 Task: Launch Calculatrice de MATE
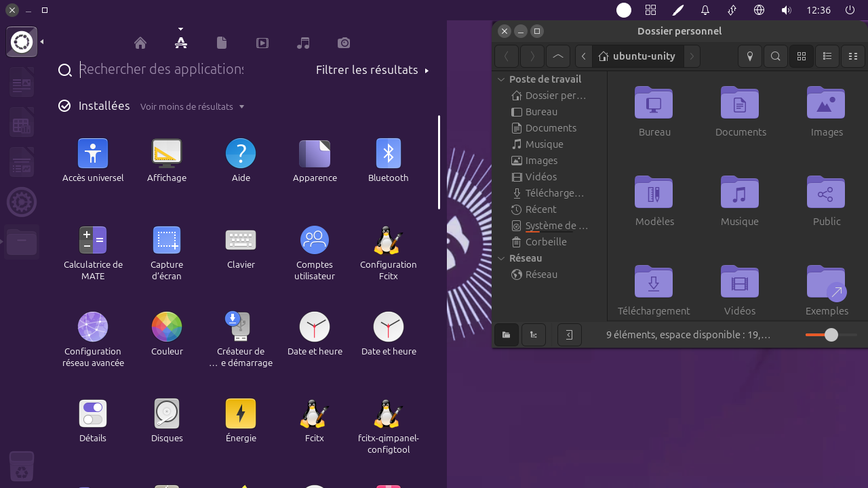(x=93, y=241)
